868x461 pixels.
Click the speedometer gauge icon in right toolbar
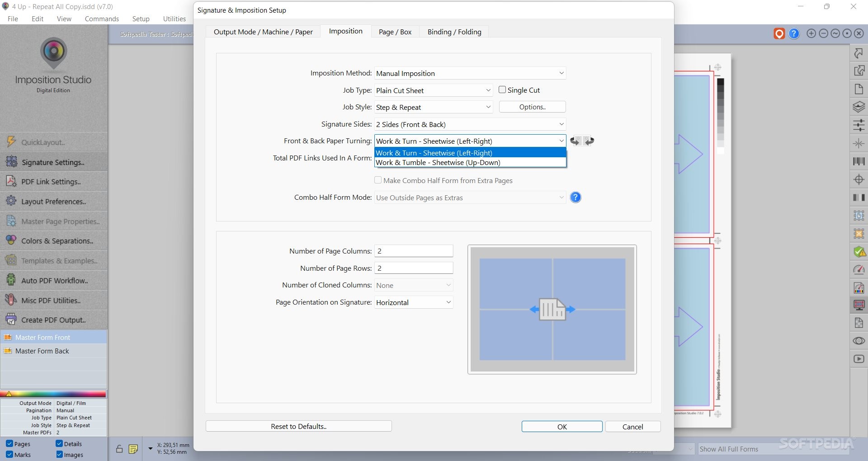tap(859, 270)
